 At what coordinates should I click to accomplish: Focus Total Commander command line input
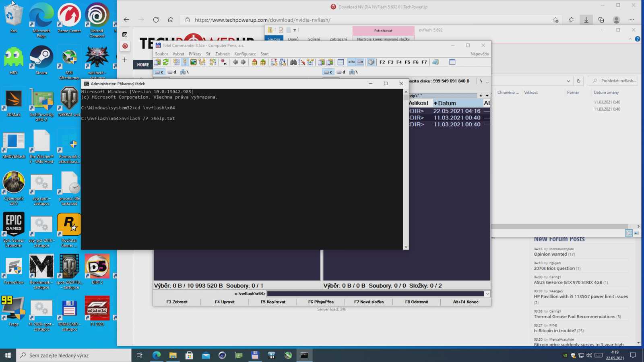click(x=375, y=294)
